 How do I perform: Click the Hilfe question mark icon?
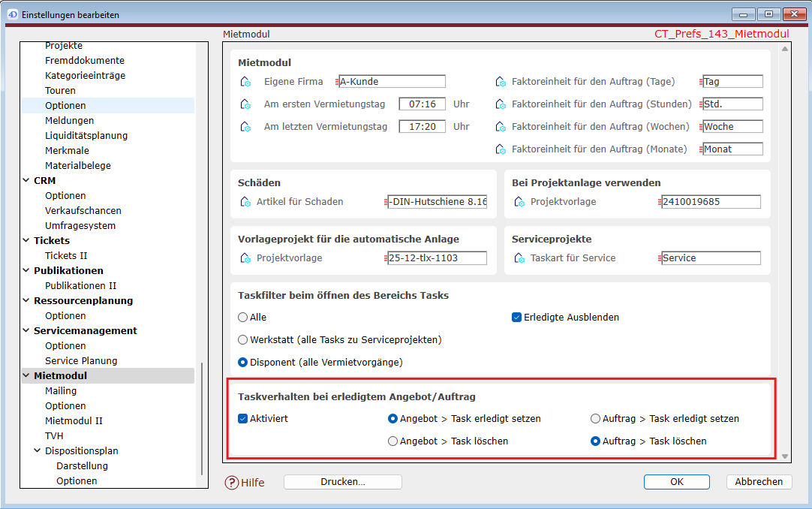tap(231, 483)
